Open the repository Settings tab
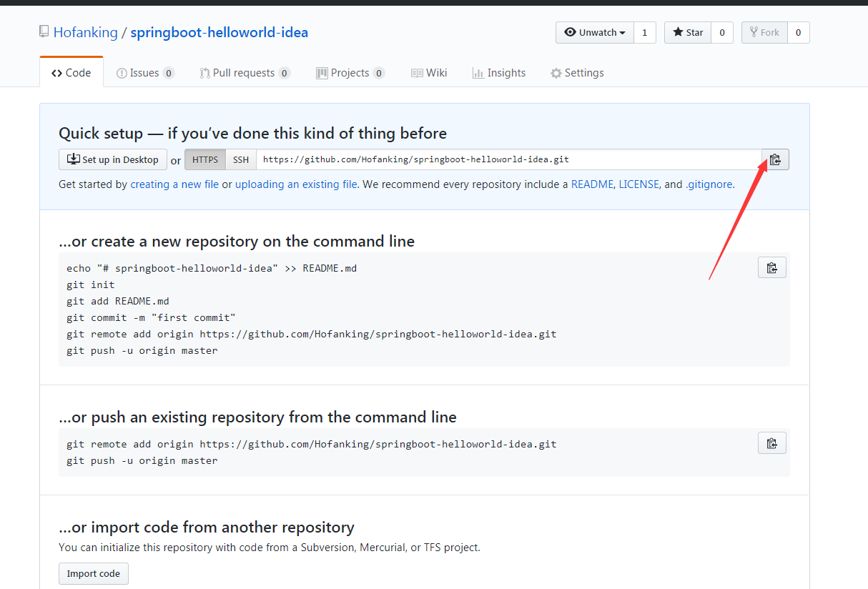The height and width of the screenshot is (589, 868). point(577,72)
